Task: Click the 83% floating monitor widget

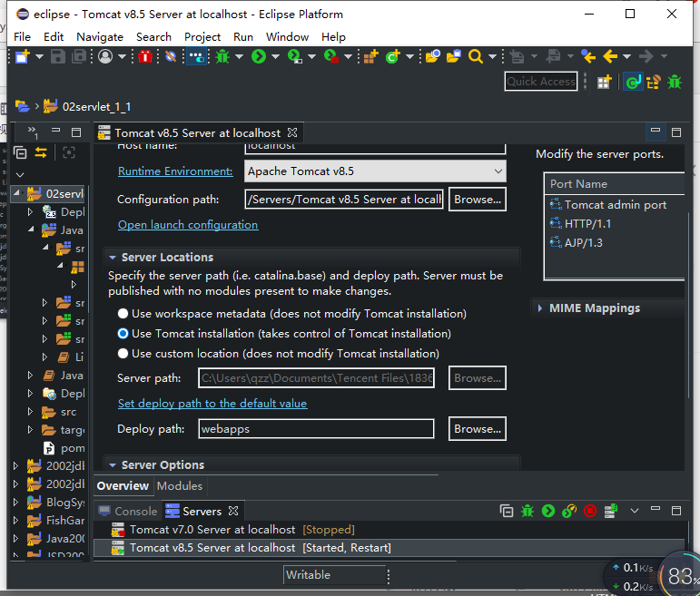Action: point(679,576)
